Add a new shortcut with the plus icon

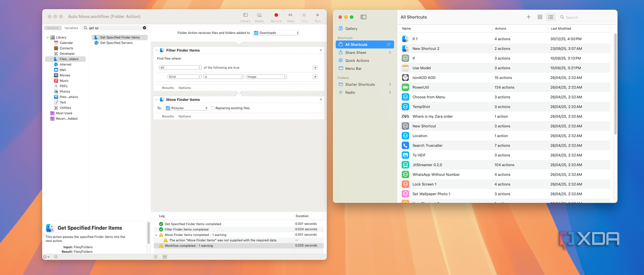coord(528,17)
